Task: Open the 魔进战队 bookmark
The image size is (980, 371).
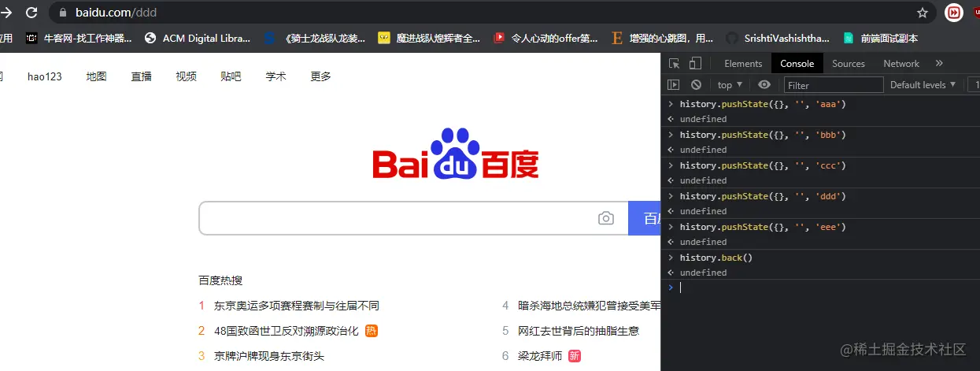Action: coord(429,38)
